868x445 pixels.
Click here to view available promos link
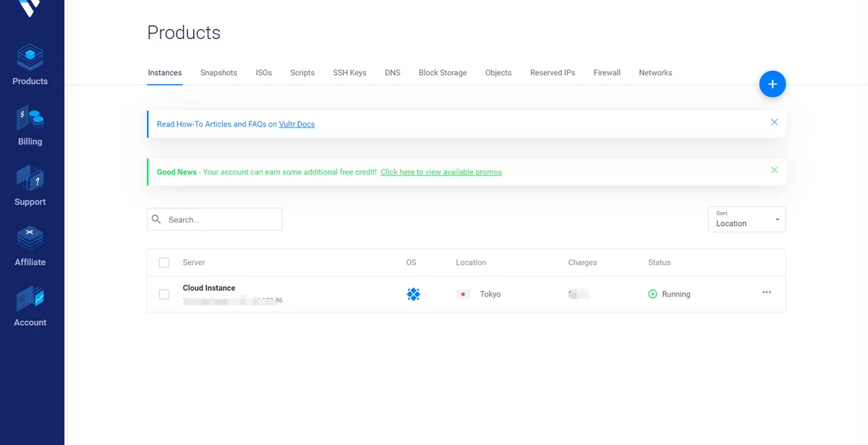click(441, 172)
